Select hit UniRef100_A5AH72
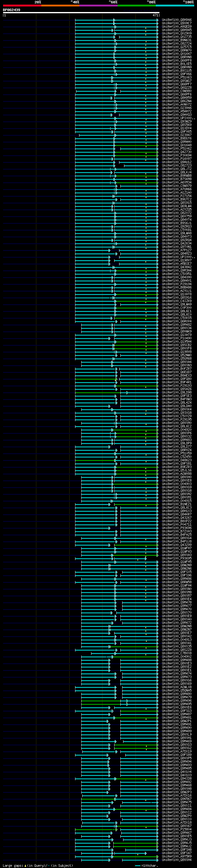Image resolution: width=197 pixels, height=868 pixels. (177, 111)
